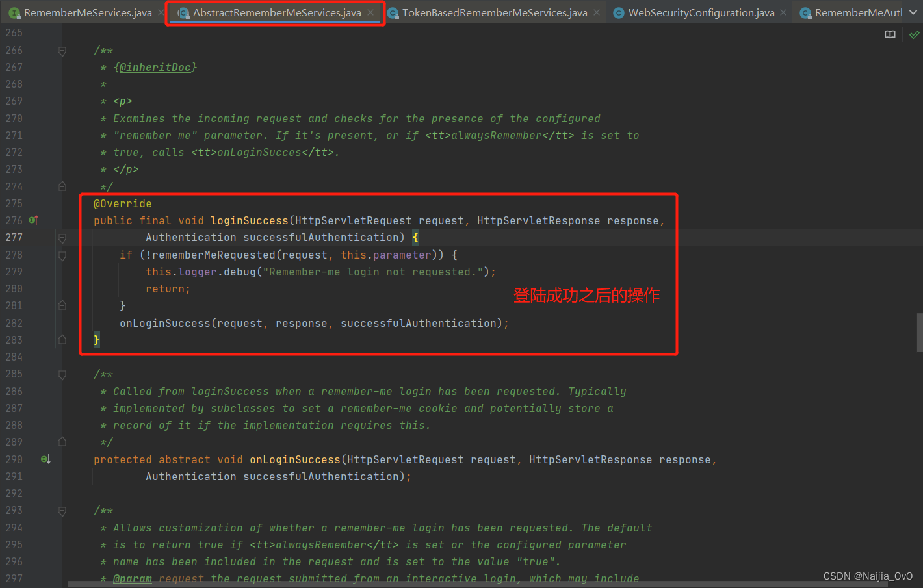Viewport: 923px width, 588px height.
Task: Click the class icon on TokenBasedRememberMeServices.java tab
Action: click(x=393, y=13)
